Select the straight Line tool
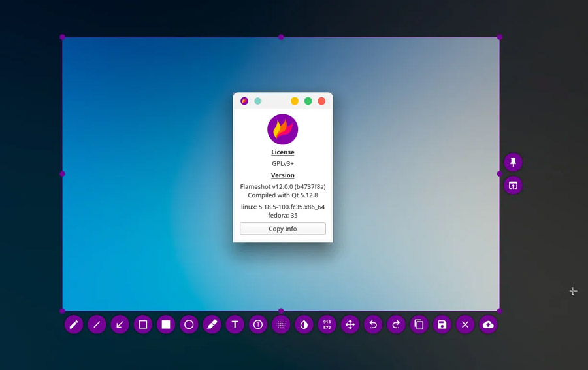Viewport: 588px width, 370px height. (97, 324)
